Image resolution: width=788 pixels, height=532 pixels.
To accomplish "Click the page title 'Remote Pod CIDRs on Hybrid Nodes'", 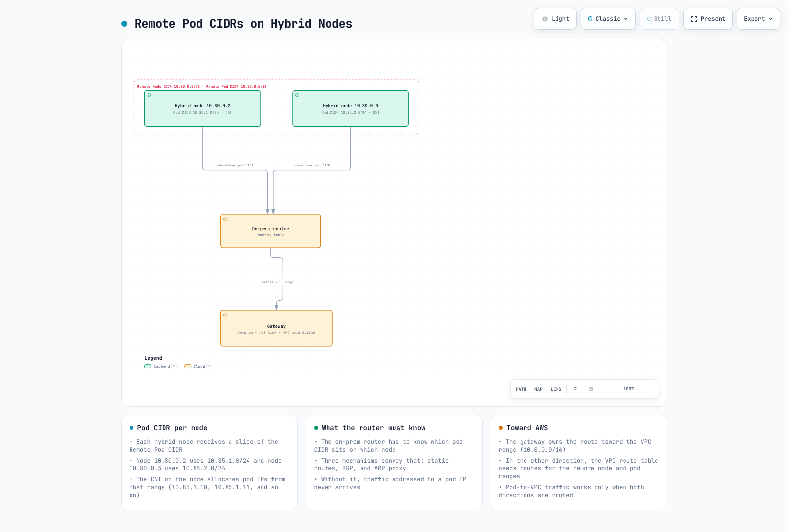I will pyautogui.click(x=243, y=24).
